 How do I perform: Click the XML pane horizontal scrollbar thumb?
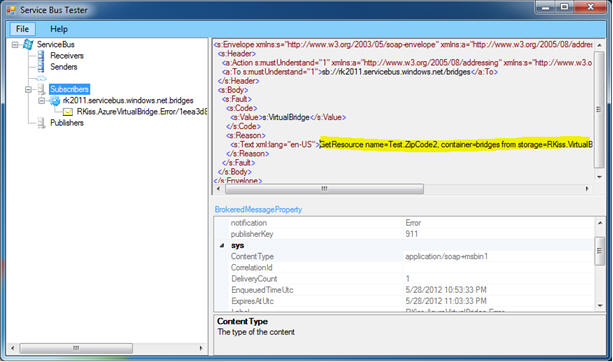[x=324, y=189]
